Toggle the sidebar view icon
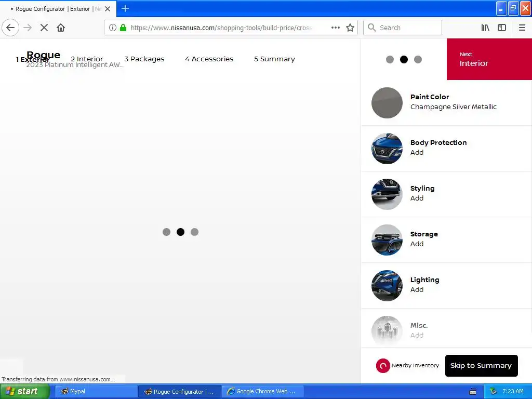Viewport: 532px width, 399px height. click(502, 28)
